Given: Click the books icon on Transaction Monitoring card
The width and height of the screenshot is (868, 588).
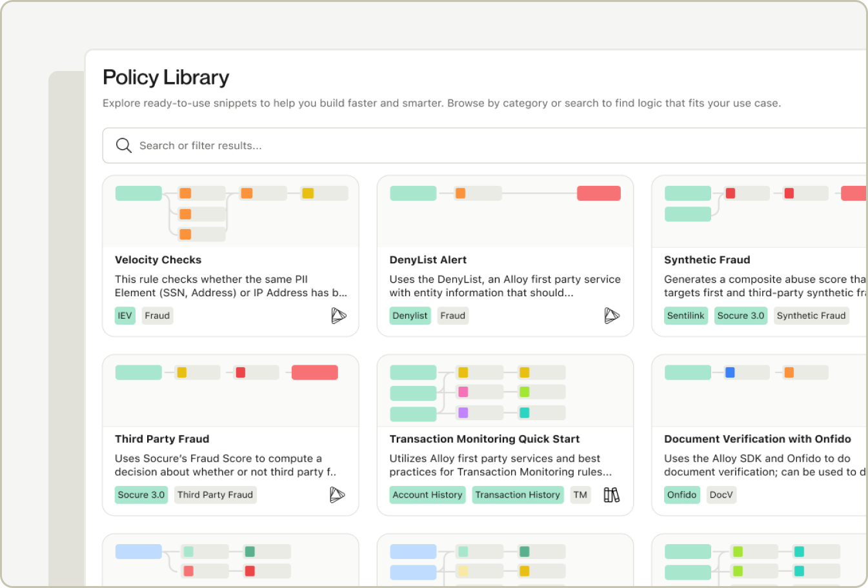Looking at the screenshot, I should pos(611,495).
